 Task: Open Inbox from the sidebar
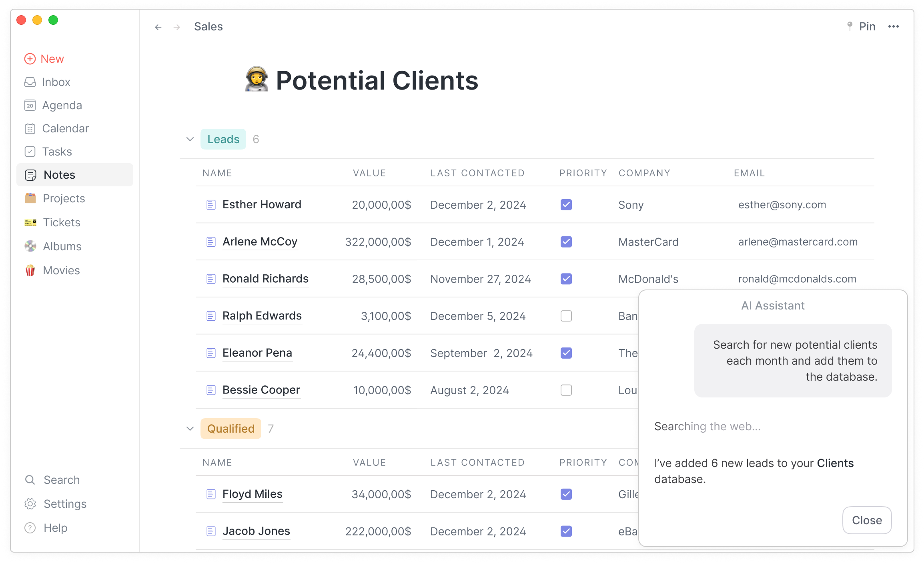tap(56, 82)
